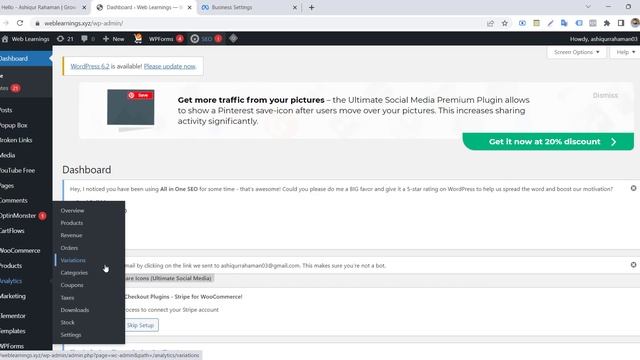The image size is (640, 360).
Task: Dismiss the Ultimate Social Media promo
Action: pos(605,95)
